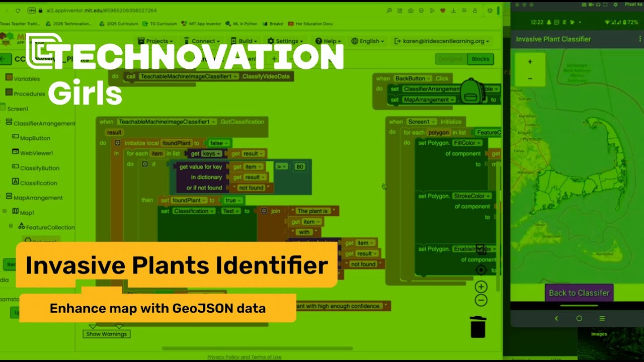The width and height of the screenshot is (644, 362).
Task: Open the StrokeColor property dropdown on Polygon block
Action: (x=472, y=196)
